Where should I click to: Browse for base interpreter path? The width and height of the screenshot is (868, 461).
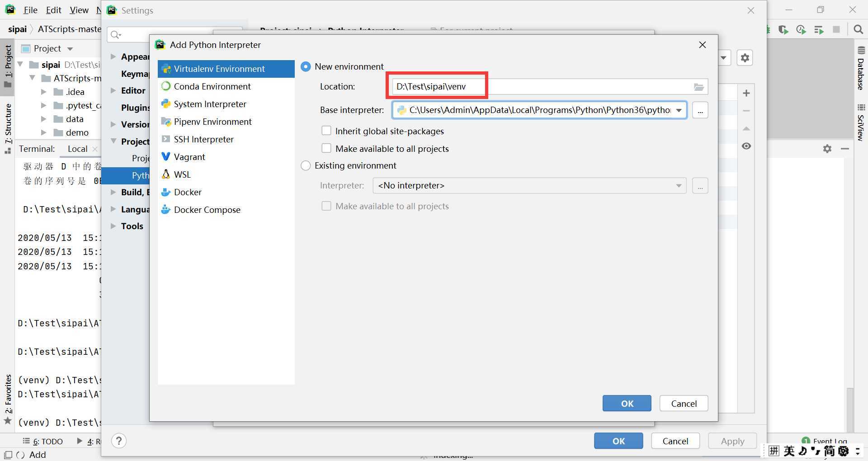(x=700, y=110)
